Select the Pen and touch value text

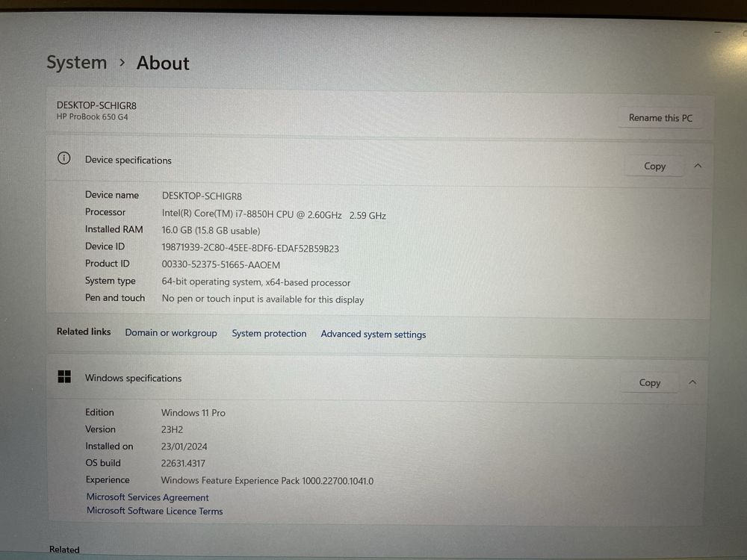click(263, 299)
